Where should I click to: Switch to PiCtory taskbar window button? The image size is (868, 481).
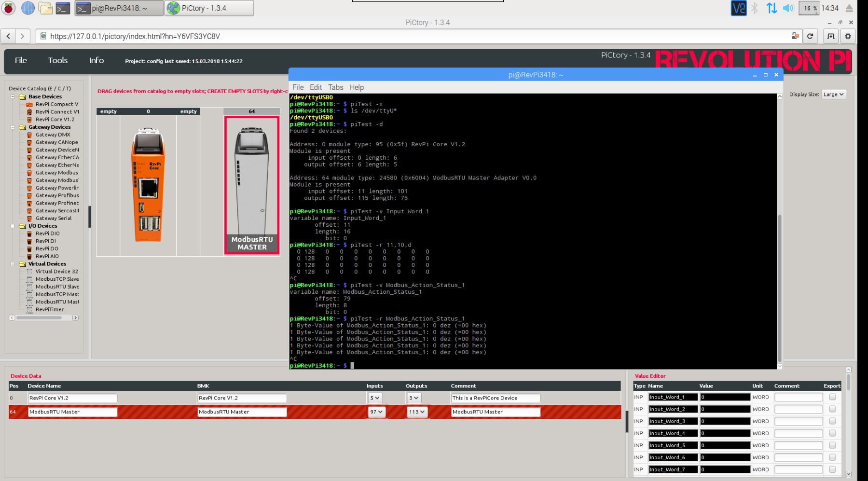[x=209, y=8]
